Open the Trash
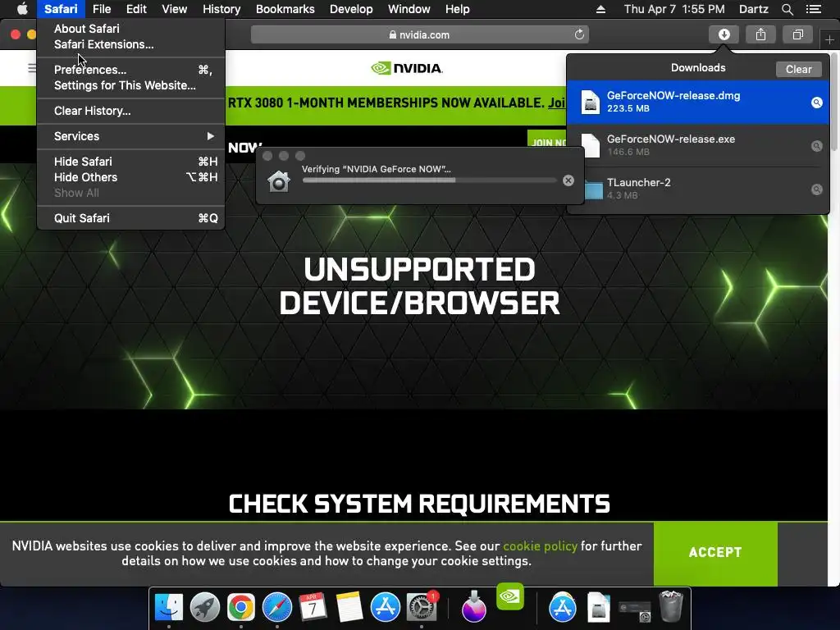The width and height of the screenshot is (840, 630). [x=671, y=607]
